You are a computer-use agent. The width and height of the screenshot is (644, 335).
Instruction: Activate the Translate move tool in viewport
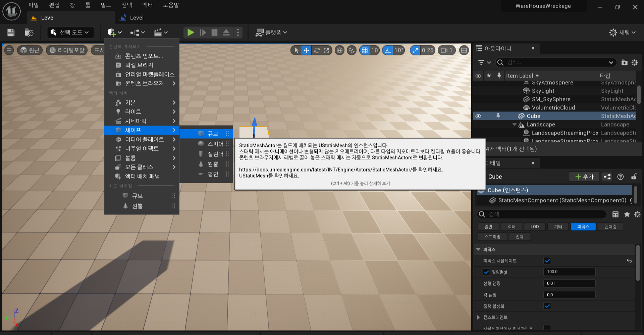(306, 50)
